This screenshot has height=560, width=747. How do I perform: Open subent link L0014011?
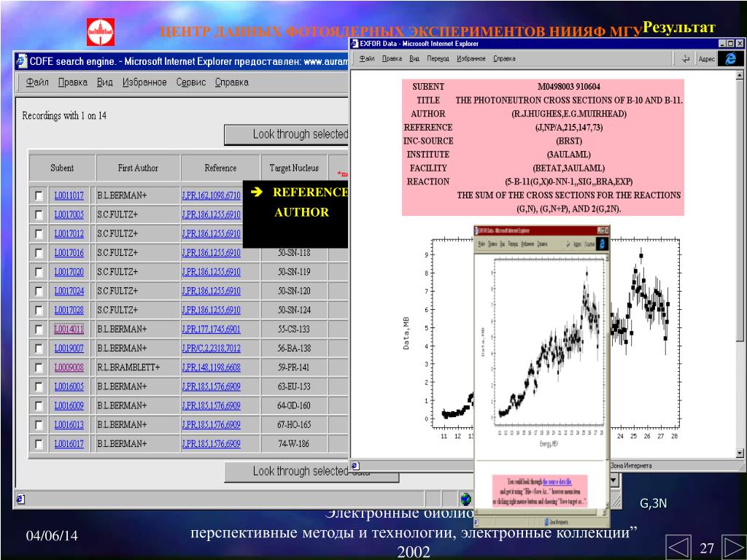[x=69, y=329]
